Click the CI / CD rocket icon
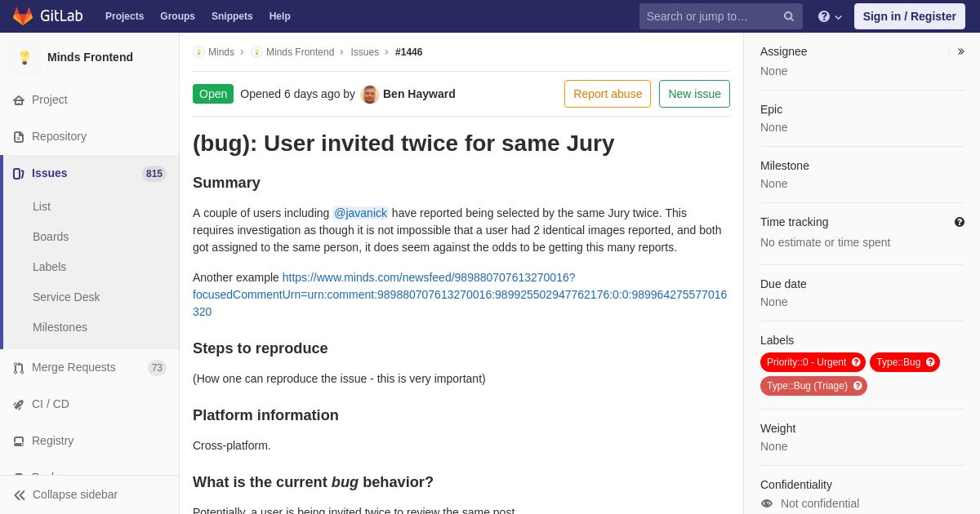Viewport: 980px width, 514px height. [x=19, y=405]
